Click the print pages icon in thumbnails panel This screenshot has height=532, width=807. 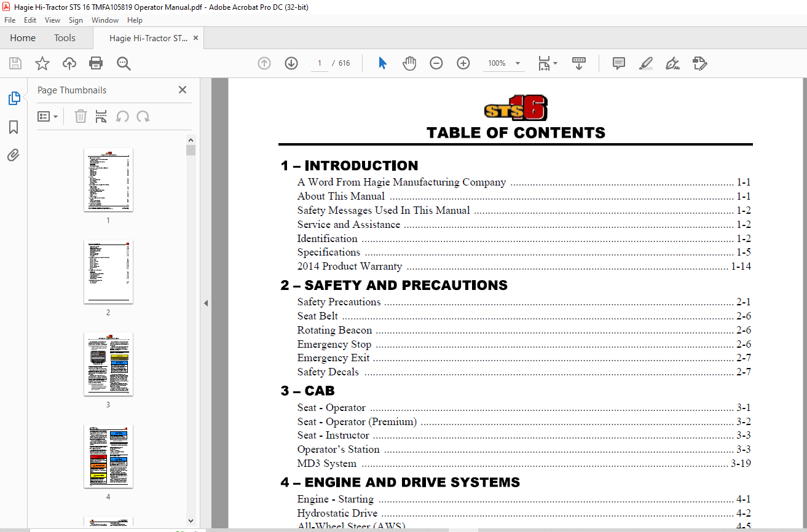pos(101,116)
